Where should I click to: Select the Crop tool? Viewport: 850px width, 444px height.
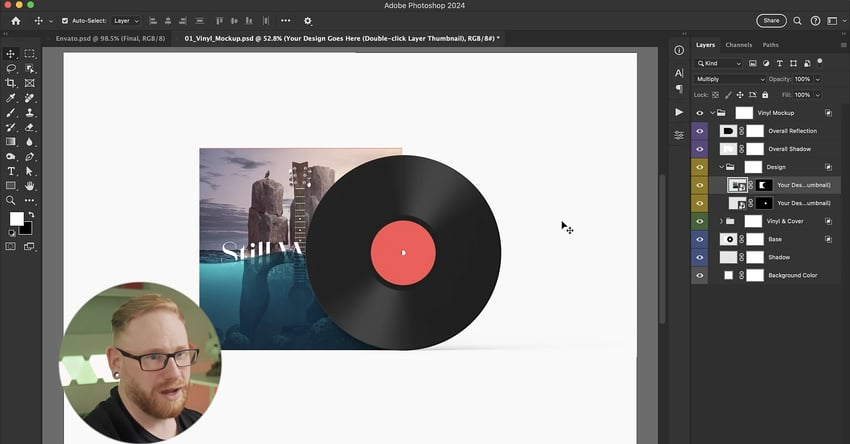[x=10, y=83]
